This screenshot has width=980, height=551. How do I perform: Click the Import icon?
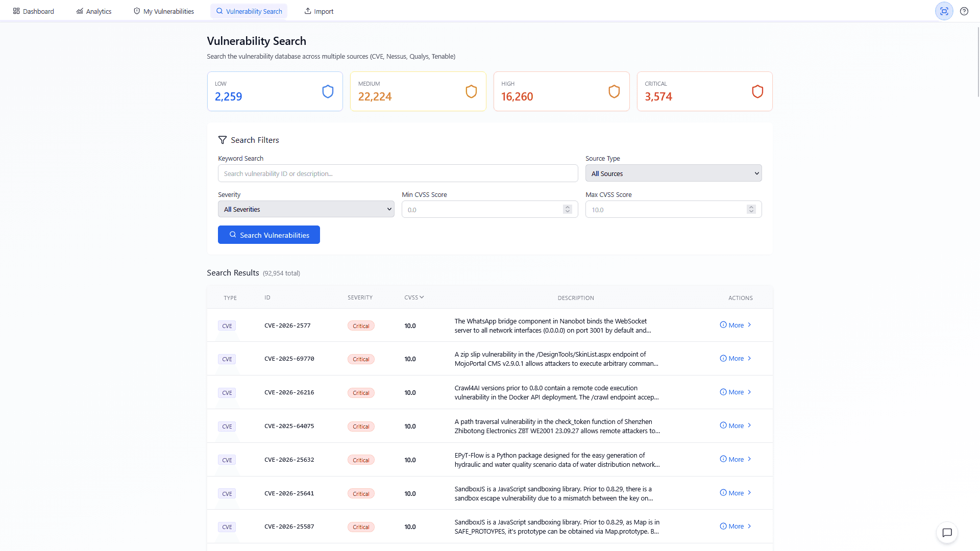(308, 10)
